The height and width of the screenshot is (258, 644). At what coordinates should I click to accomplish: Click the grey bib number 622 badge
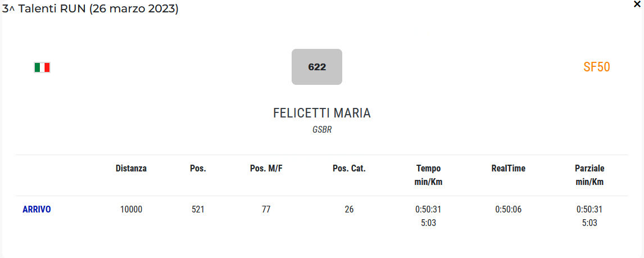point(317,67)
